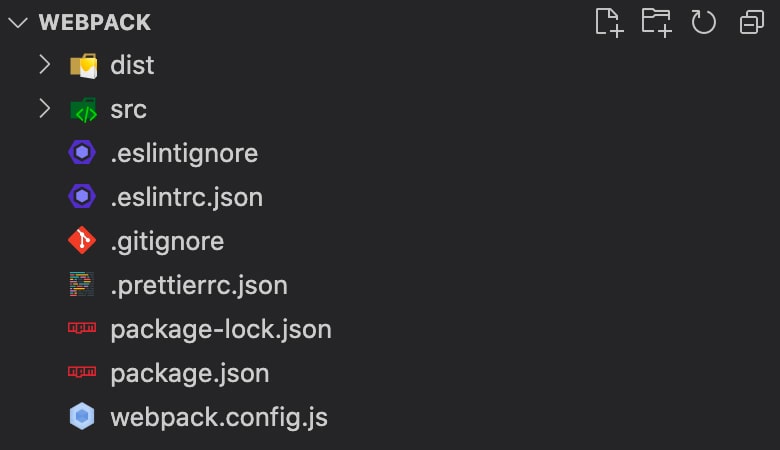Viewport: 780px width, 450px height.
Task: Open the .prettierrc.json file
Action: [x=199, y=286]
